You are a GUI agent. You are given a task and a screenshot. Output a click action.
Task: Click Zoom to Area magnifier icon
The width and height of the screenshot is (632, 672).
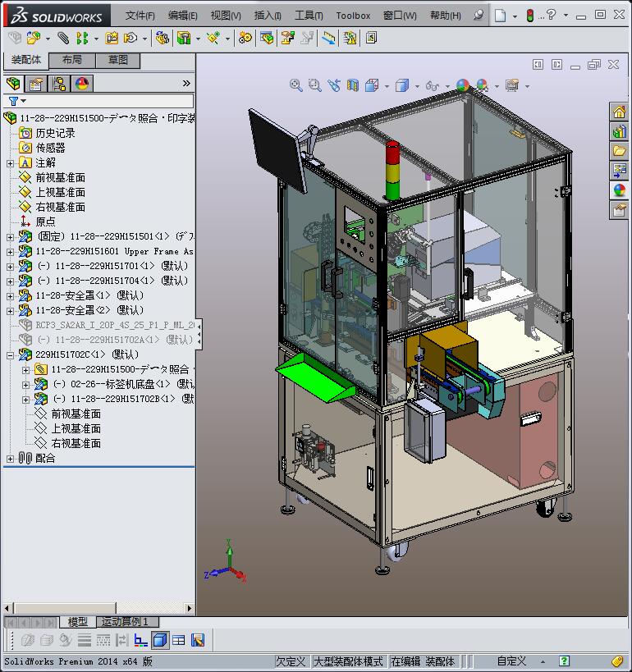314,85
